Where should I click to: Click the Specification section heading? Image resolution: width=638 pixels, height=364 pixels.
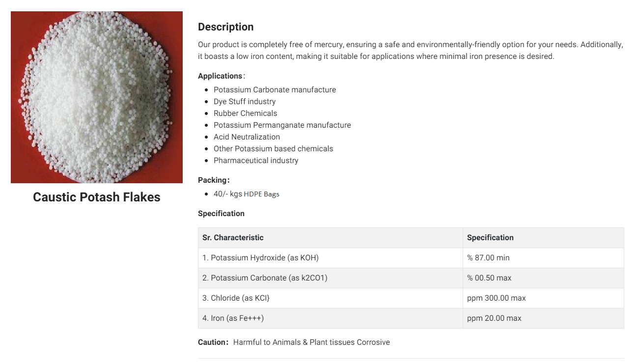221,214
